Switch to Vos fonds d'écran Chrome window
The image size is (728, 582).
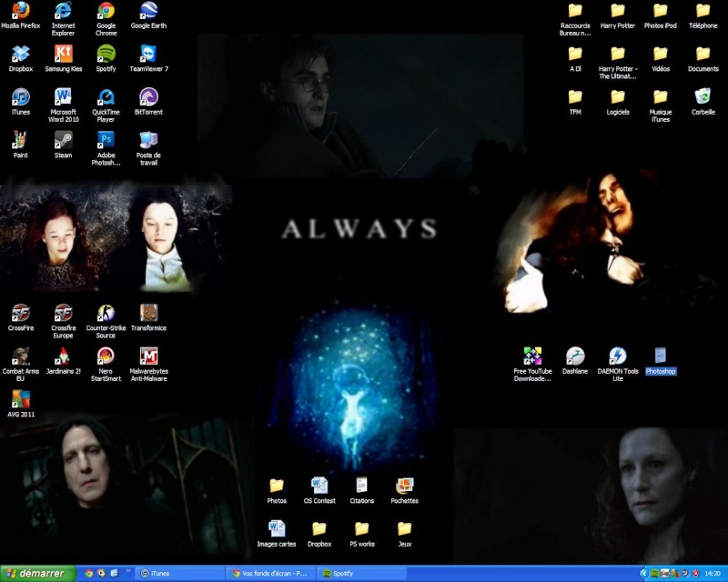(x=271, y=574)
